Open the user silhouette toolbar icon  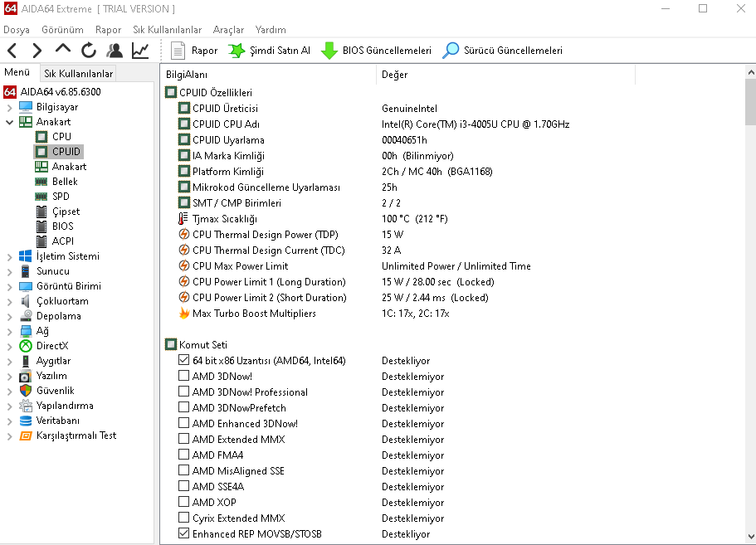[115, 50]
